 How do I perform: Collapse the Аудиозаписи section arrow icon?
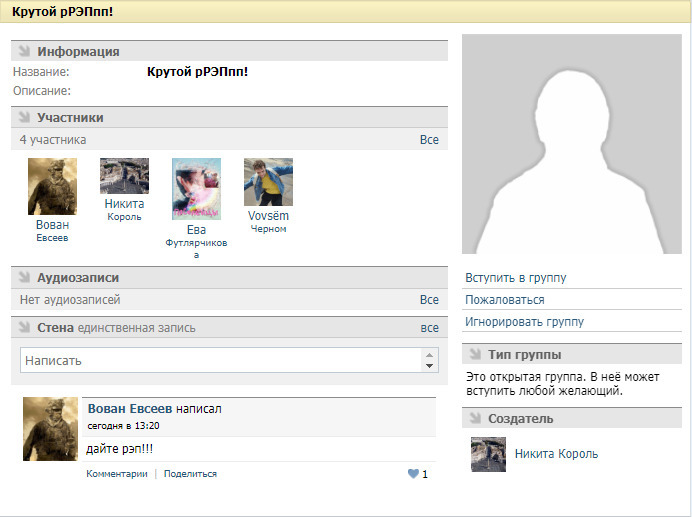(24, 277)
